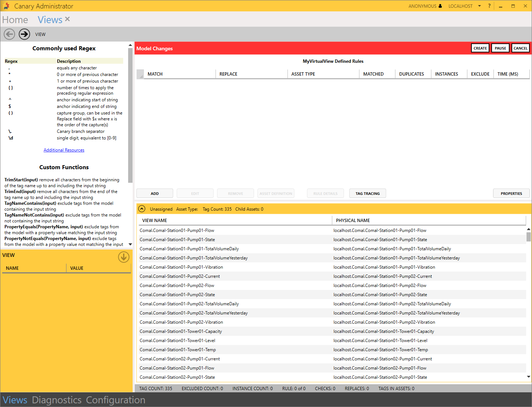The width and height of the screenshot is (532, 407).
Task: Open the Additional Resources link
Action: [64, 150]
